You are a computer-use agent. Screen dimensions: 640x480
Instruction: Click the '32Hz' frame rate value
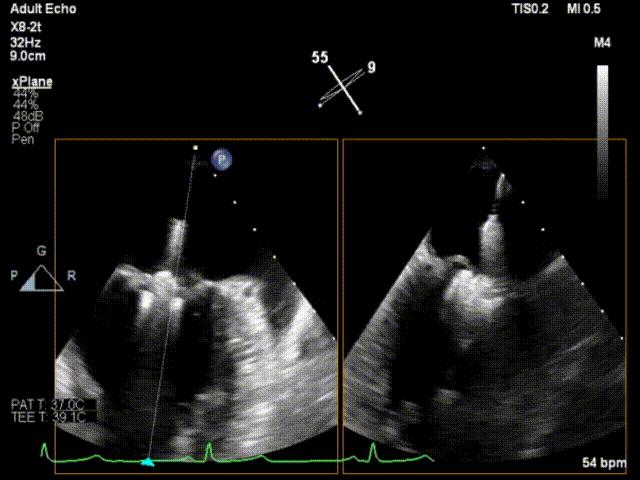26,42
